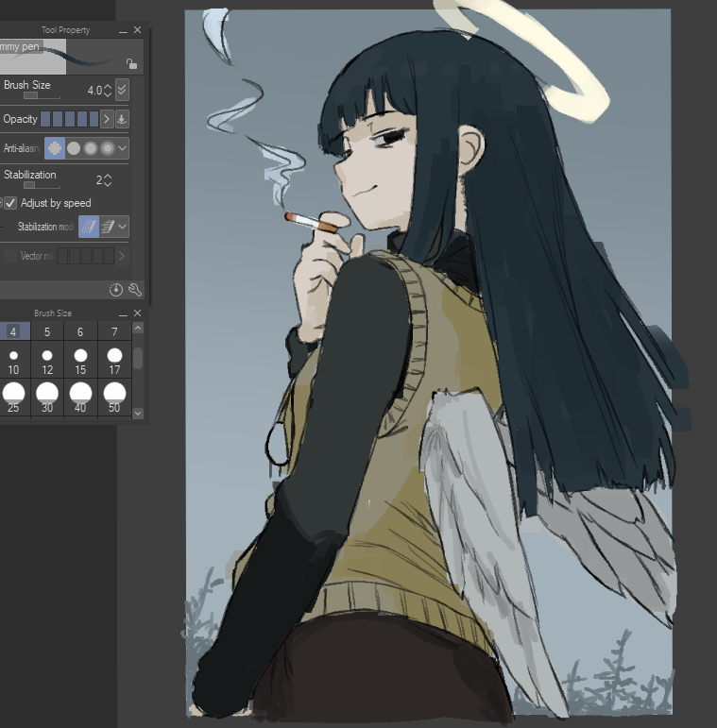Select strong anti-aliasing option
The height and width of the screenshot is (728, 717).
click(108, 148)
